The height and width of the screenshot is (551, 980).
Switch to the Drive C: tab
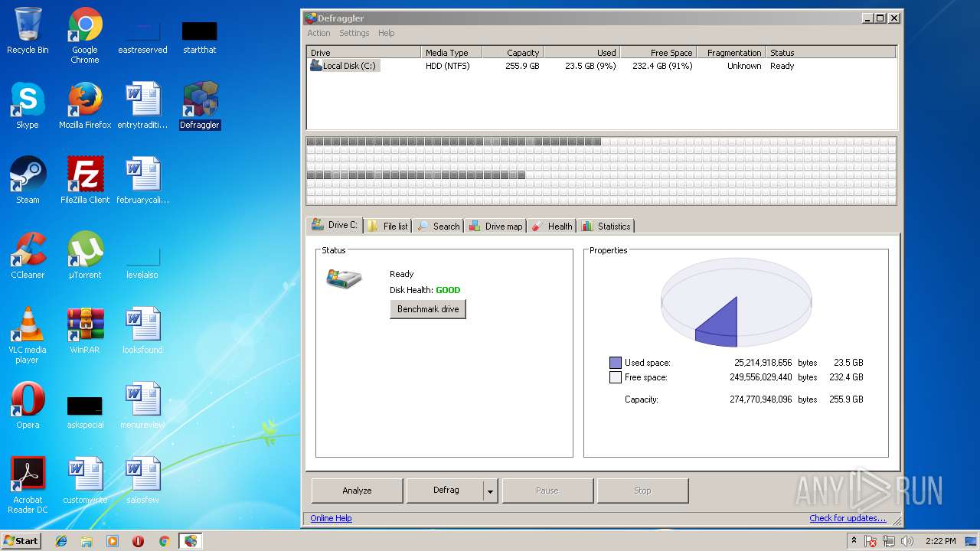click(x=335, y=225)
